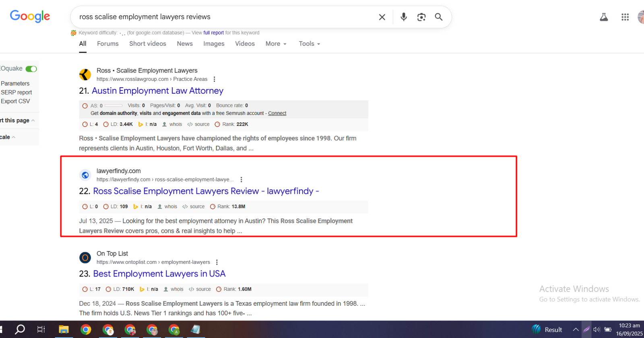The image size is (644, 338).
Task: Collapse the 'this page' sidebar section
Action: pyautogui.click(x=33, y=120)
